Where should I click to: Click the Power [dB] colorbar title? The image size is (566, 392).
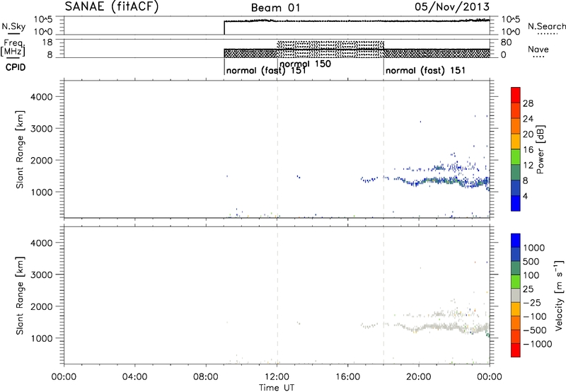click(540, 149)
